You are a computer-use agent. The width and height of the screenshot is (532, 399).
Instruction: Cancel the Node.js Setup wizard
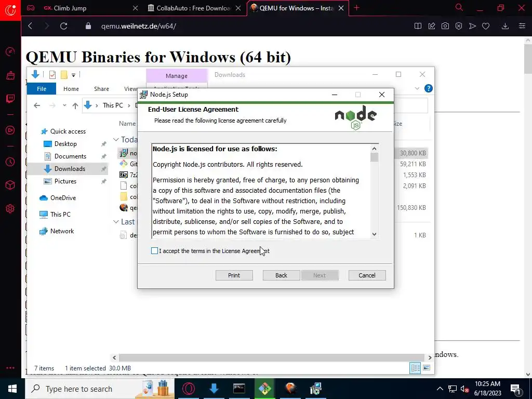click(x=367, y=275)
